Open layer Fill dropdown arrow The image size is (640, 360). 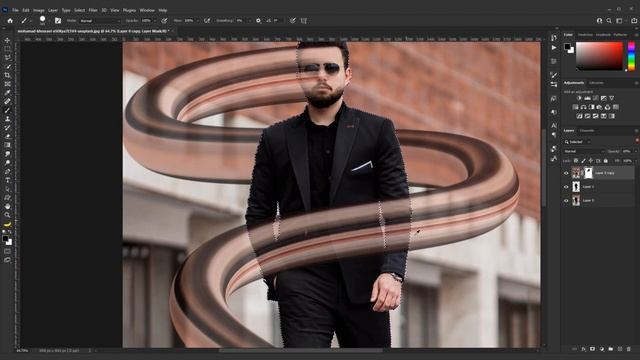636,161
